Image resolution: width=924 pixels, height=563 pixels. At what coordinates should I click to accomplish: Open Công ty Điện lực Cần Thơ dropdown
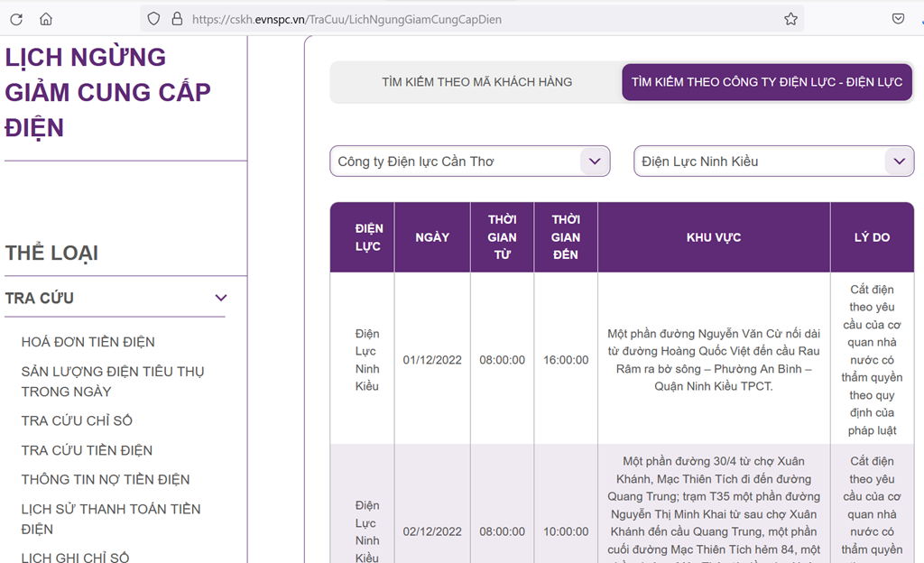469,162
